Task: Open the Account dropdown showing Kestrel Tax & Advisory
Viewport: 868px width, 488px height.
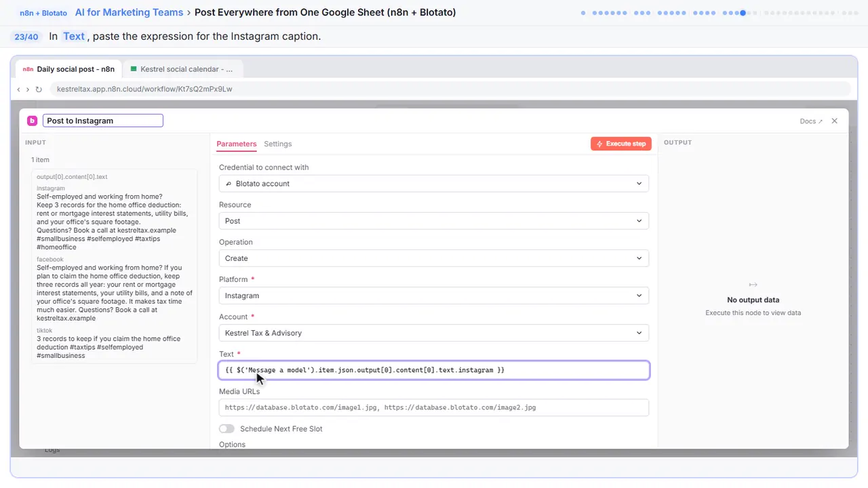Action: pos(433,333)
